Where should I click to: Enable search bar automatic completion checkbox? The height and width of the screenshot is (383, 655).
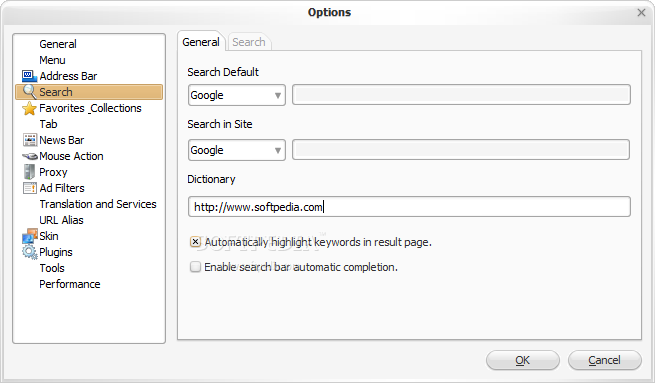pyautogui.click(x=195, y=267)
